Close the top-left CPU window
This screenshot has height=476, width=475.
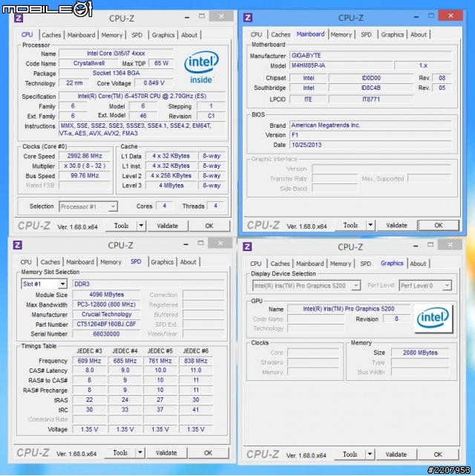point(221,16)
